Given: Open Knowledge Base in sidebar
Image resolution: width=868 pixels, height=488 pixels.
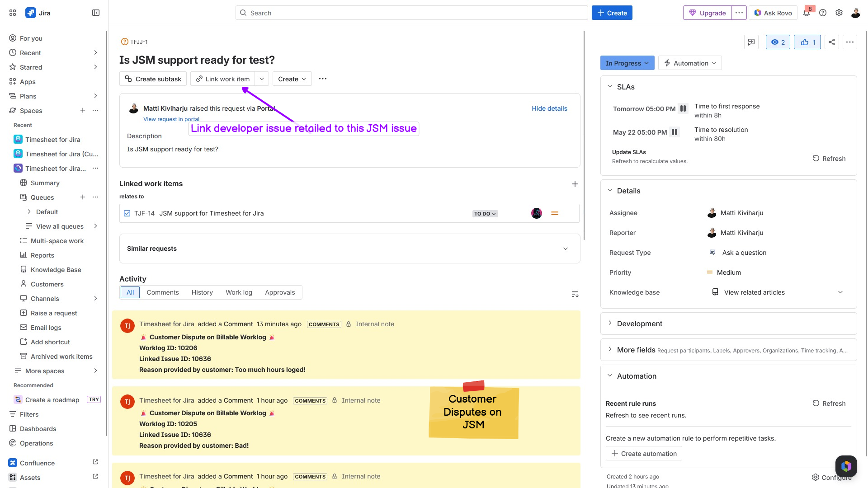Looking at the screenshot, I should [x=57, y=269].
